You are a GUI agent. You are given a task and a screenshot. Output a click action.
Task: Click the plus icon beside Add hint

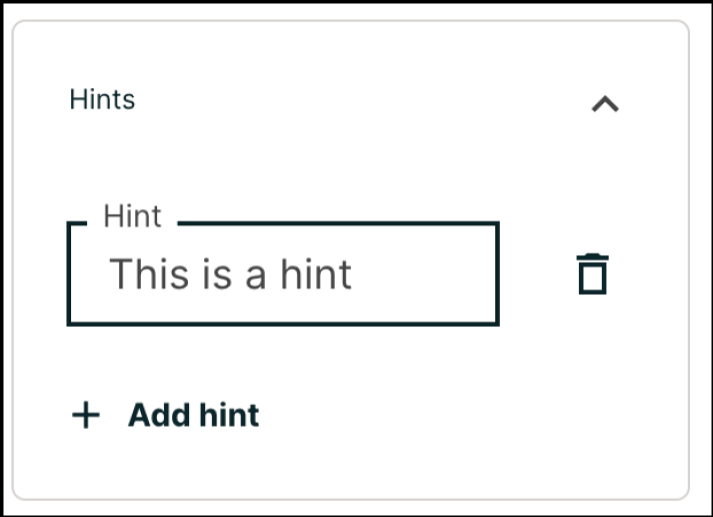87,415
